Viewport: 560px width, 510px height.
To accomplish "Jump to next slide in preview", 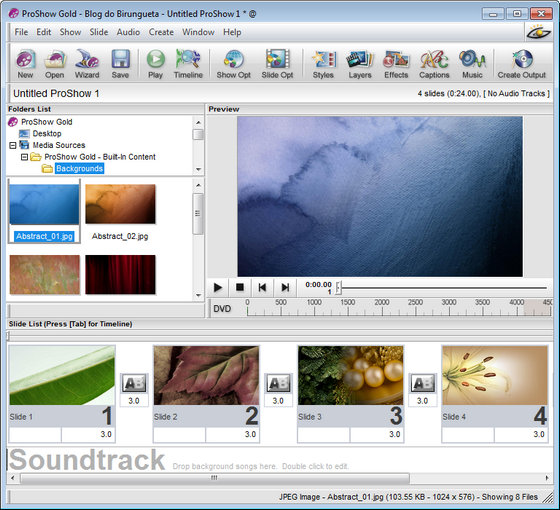I will tap(285, 288).
